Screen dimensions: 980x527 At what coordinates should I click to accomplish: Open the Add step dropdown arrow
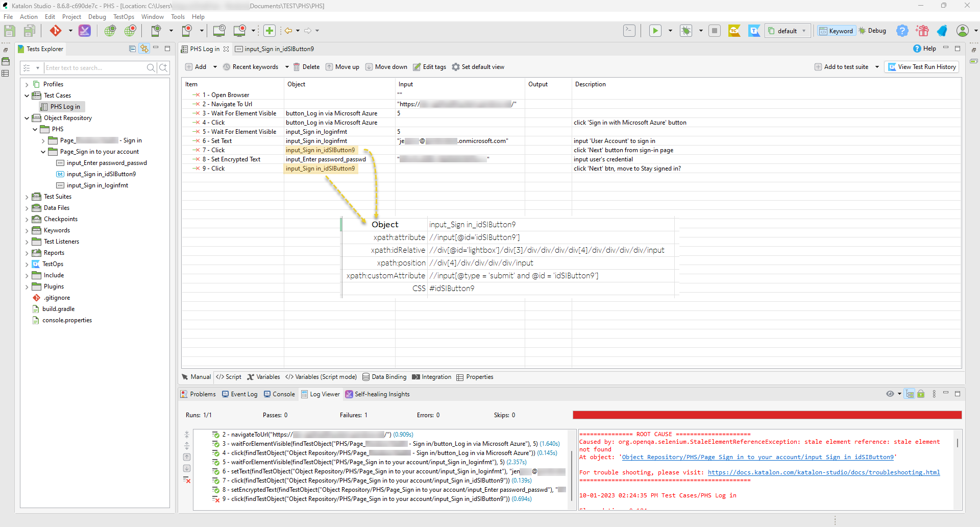coord(215,67)
